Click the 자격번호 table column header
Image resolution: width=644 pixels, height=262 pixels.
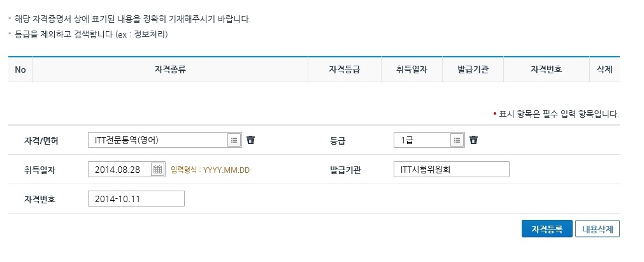[x=546, y=69]
